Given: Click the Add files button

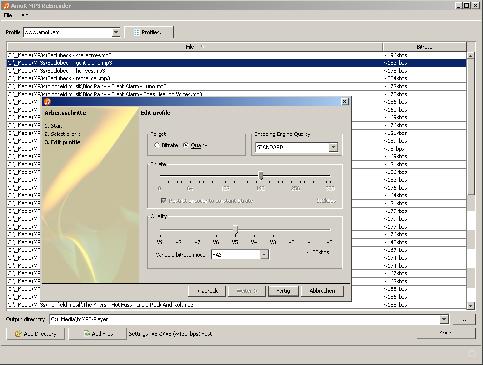Looking at the screenshot, I should pyautogui.click(x=98, y=334).
